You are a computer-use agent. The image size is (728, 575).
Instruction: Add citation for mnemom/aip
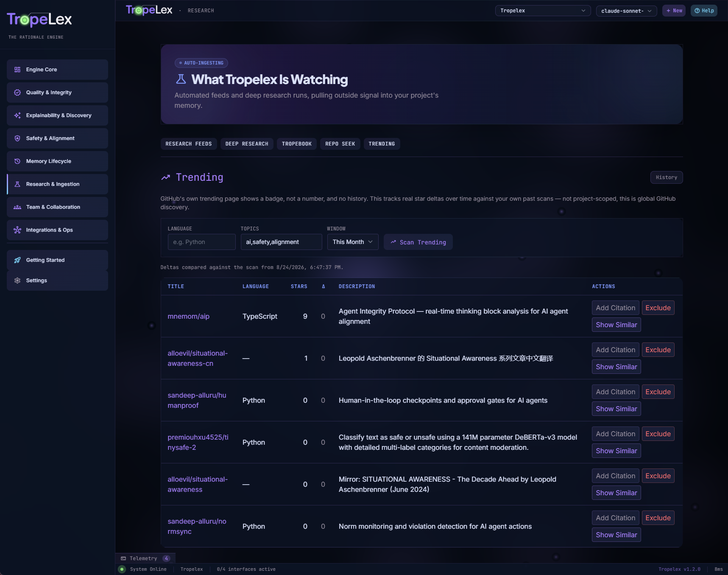(x=615, y=308)
